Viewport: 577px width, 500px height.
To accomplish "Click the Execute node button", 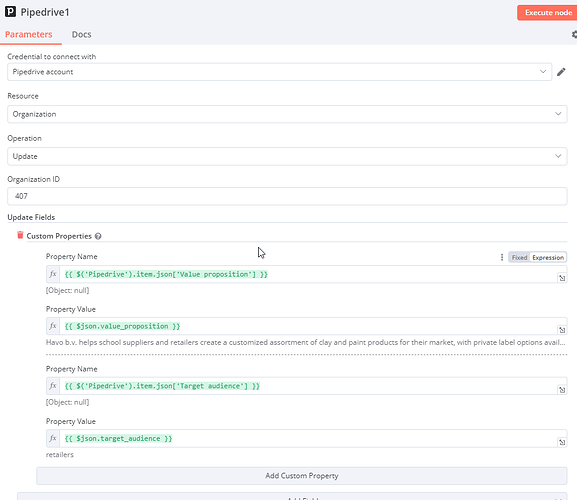I will 548,13.
